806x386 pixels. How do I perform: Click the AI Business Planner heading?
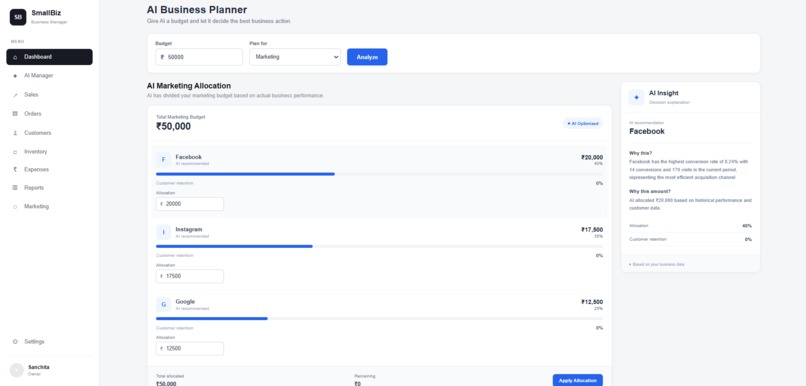[197, 10]
